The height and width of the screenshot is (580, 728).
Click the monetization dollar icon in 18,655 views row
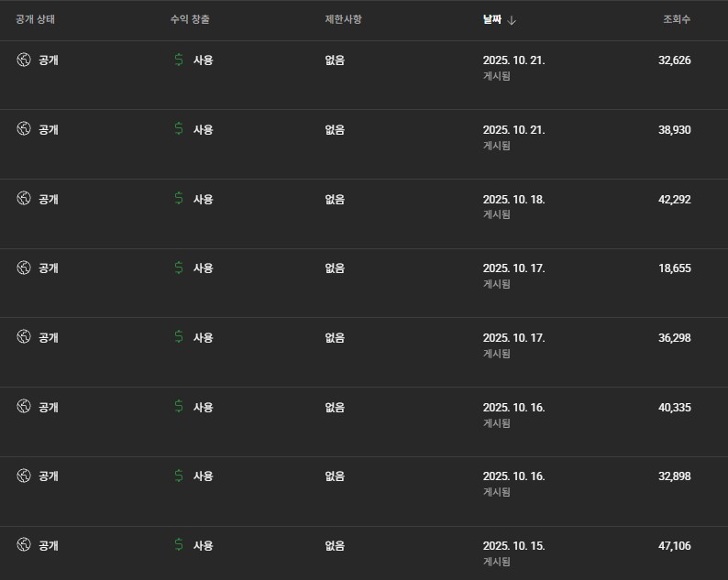179,268
